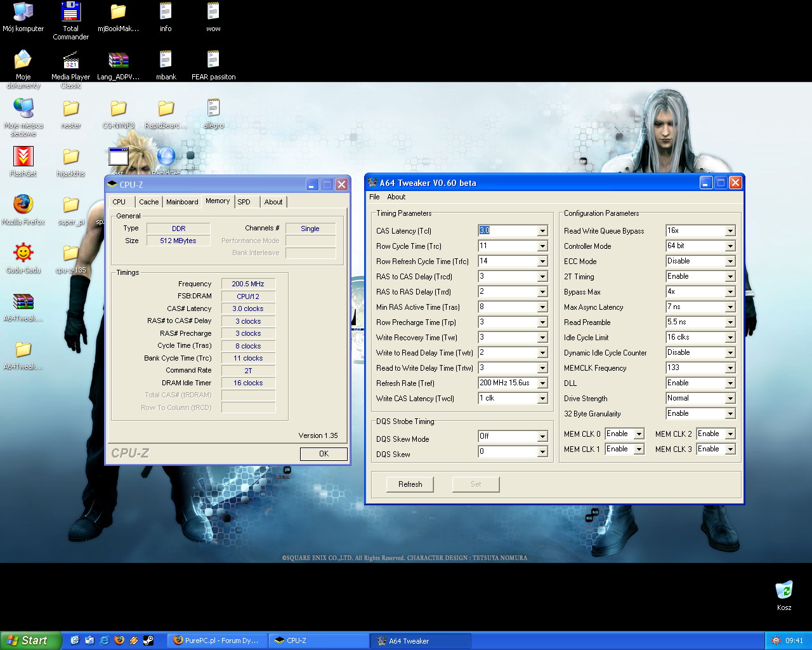Expand Max Async Latency dropdown
The image size is (812, 650).
[730, 307]
